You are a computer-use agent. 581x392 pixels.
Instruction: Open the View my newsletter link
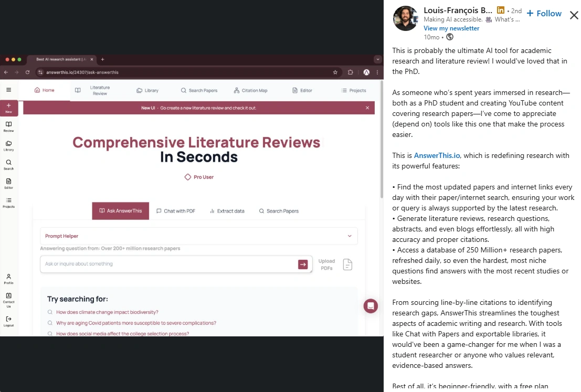click(x=451, y=28)
